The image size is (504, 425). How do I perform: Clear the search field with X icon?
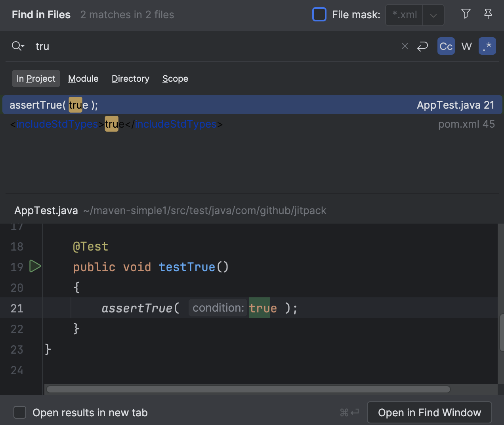click(x=405, y=46)
